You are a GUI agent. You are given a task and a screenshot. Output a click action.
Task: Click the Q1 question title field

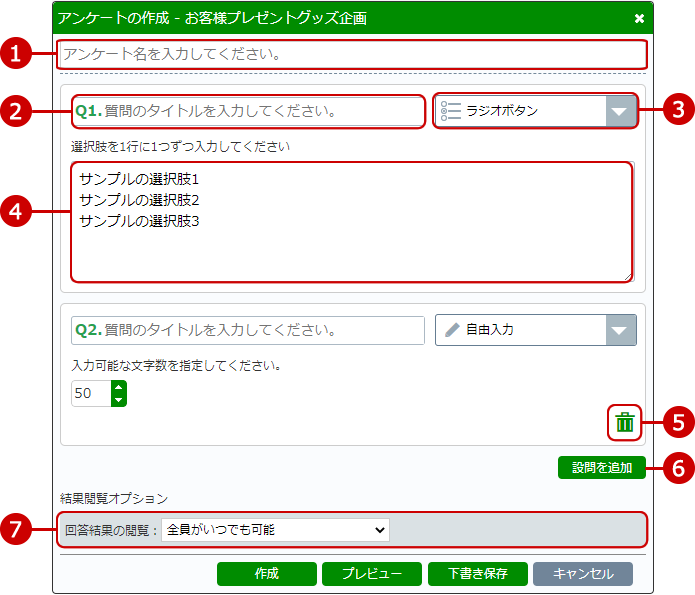[248, 111]
